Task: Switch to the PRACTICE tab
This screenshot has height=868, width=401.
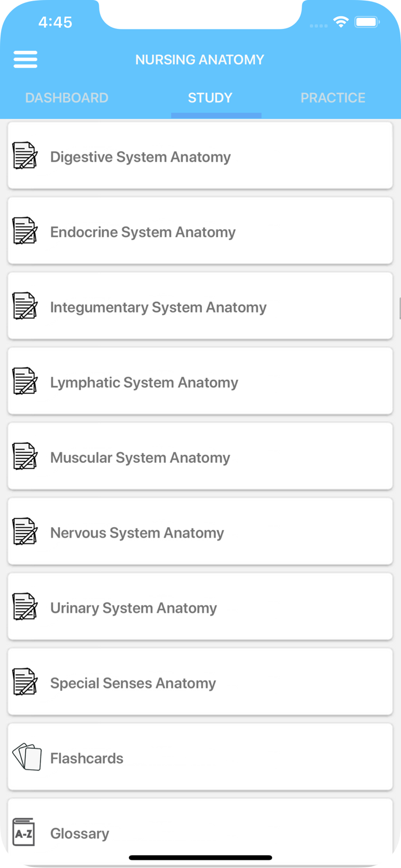Action: click(x=333, y=98)
